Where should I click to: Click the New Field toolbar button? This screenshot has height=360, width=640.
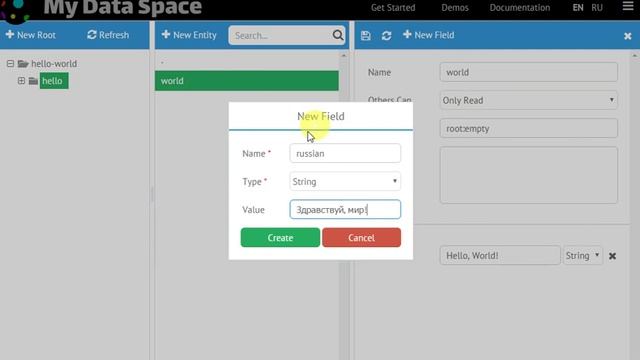(429, 35)
